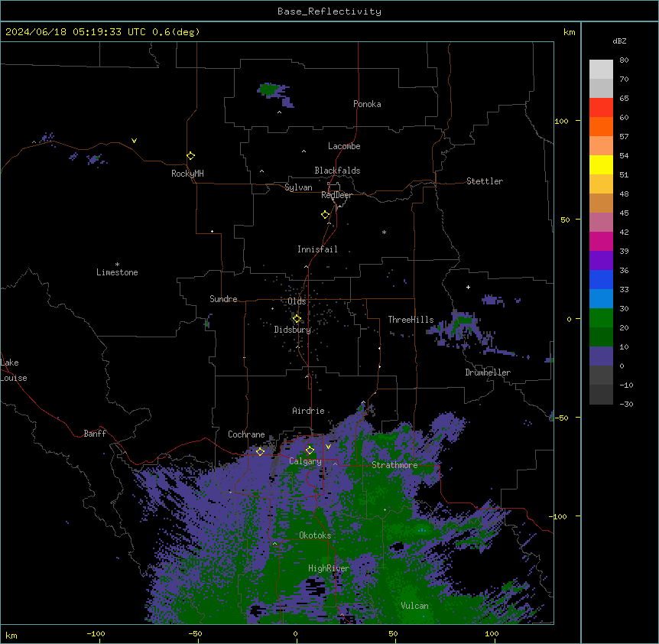Click the Vulcan town label
Image resolution: width=659 pixels, height=644 pixels.
click(x=415, y=606)
